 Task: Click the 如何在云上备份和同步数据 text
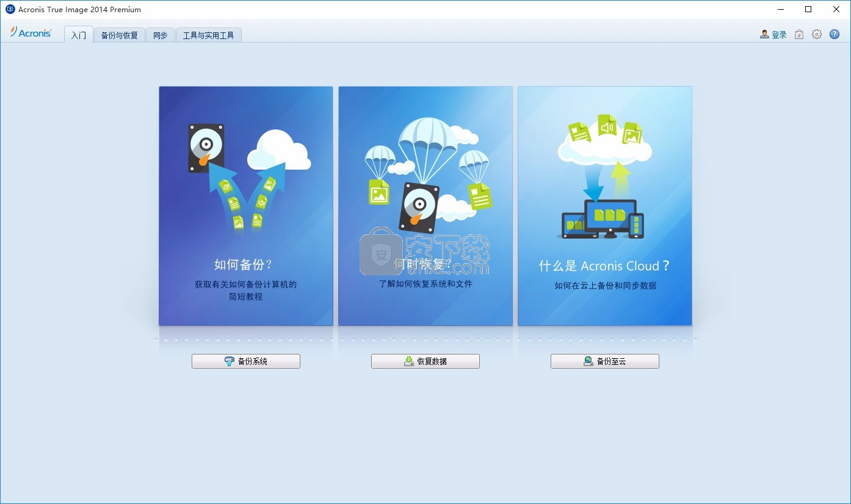click(606, 286)
